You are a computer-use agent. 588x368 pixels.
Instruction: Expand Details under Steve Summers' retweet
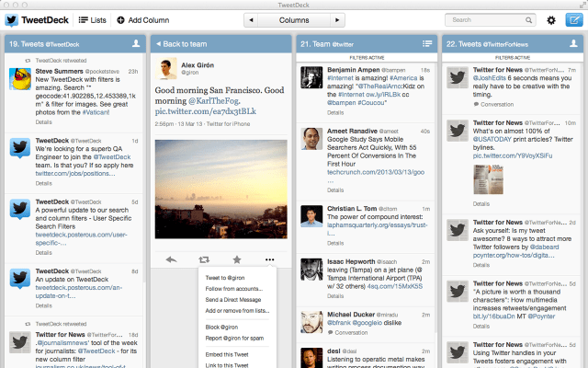click(44, 121)
